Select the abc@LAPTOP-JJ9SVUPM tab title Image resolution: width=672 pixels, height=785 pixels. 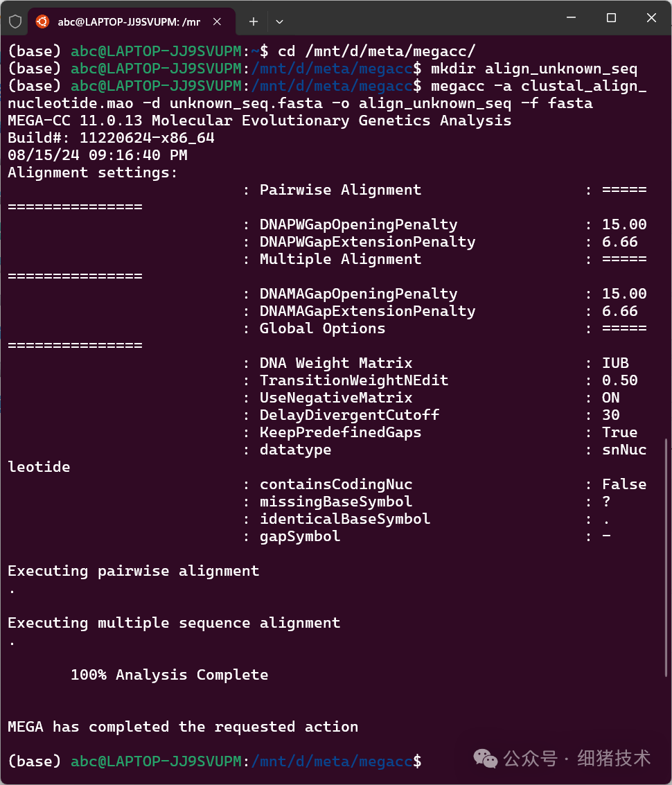[x=128, y=21]
